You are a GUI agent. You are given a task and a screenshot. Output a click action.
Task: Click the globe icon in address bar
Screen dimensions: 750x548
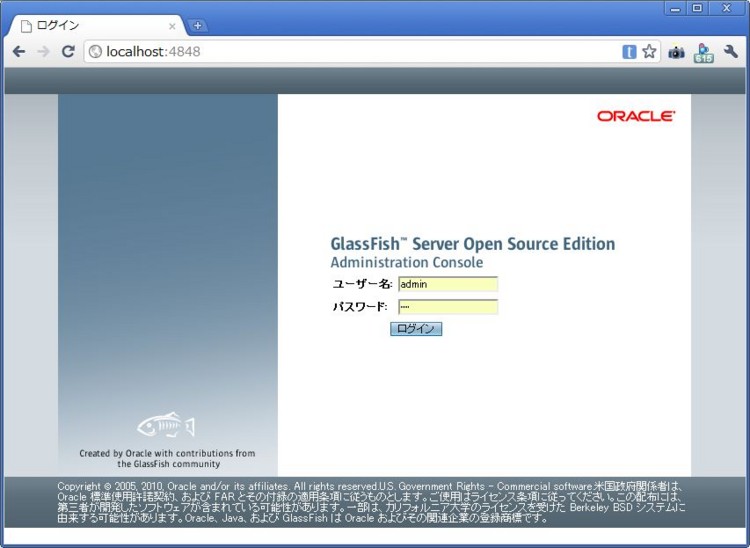pos(95,52)
